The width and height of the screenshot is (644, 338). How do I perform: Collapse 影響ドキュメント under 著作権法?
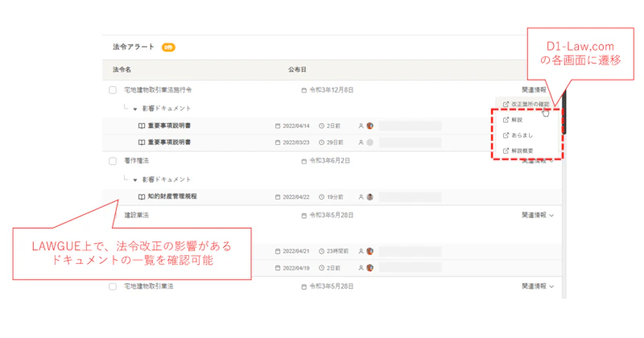pos(136,179)
